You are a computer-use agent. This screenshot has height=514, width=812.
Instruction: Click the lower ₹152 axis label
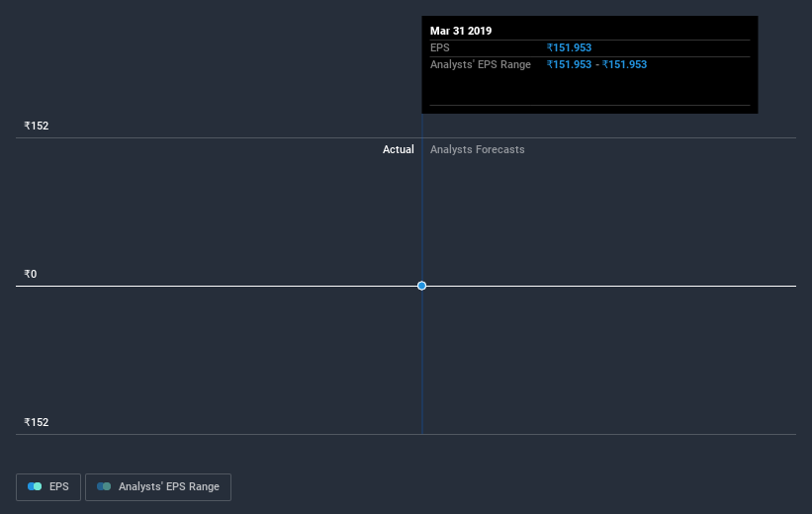(37, 422)
